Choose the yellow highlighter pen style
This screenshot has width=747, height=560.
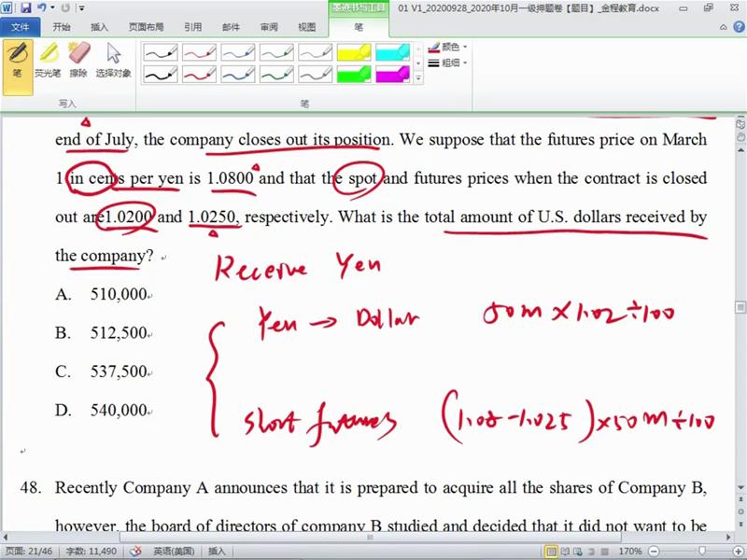(354, 52)
